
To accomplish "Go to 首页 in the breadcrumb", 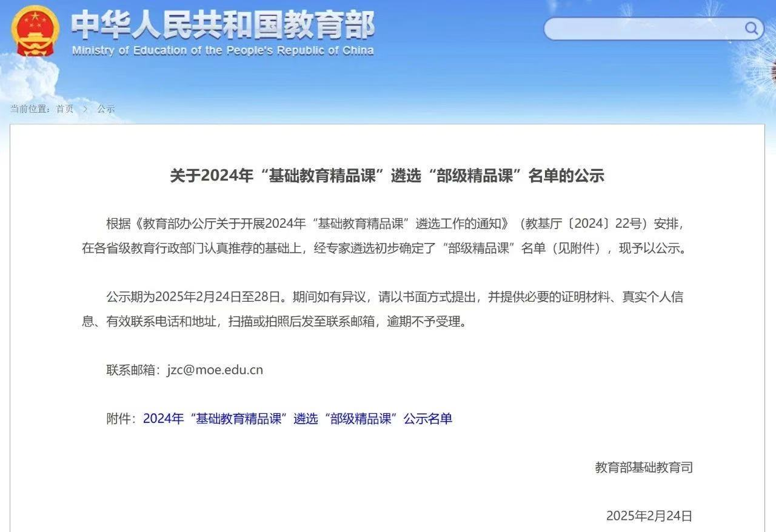I will click(x=65, y=109).
